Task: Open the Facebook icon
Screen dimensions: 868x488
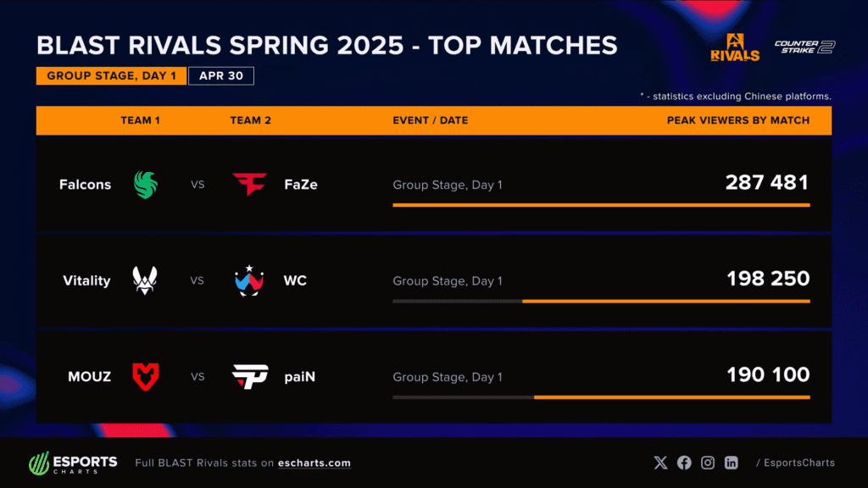Action: [x=684, y=463]
